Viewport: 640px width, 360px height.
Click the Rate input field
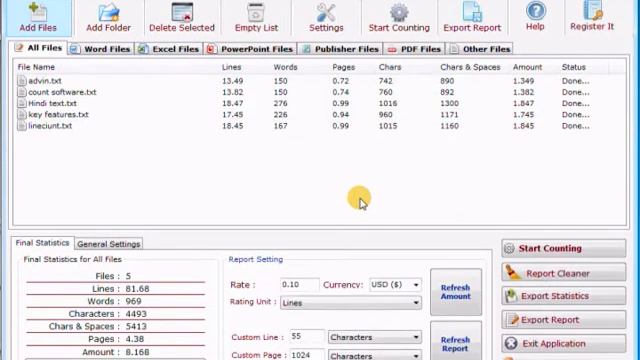(x=300, y=284)
